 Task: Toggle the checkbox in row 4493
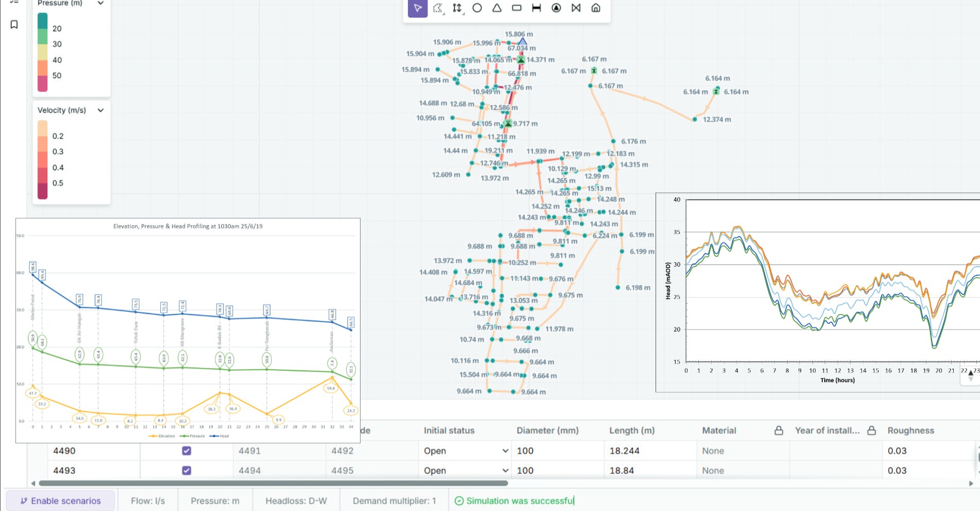click(187, 470)
